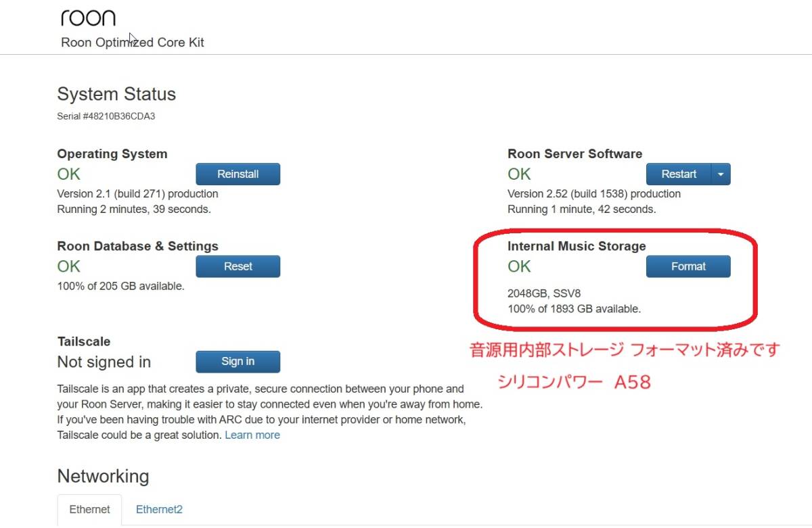Click the Reinstall operating system button
Image resolution: width=812 pixels, height=528 pixels.
pyautogui.click(x=238, y=174)
